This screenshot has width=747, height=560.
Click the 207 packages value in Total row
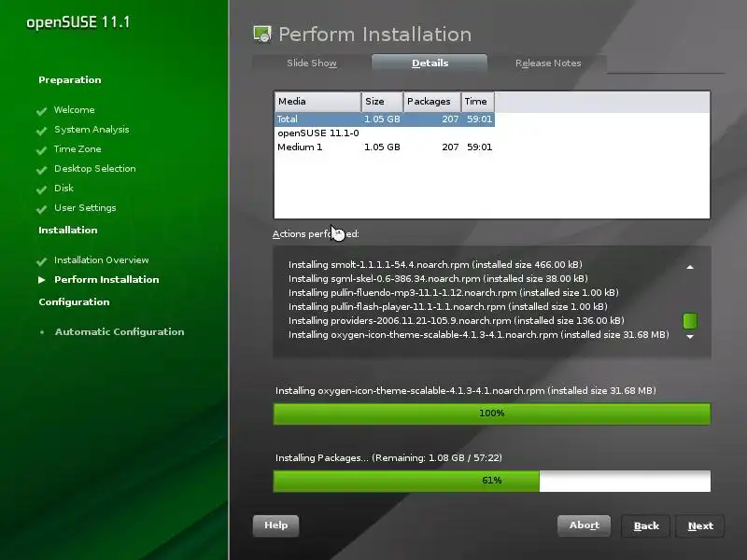450,119
